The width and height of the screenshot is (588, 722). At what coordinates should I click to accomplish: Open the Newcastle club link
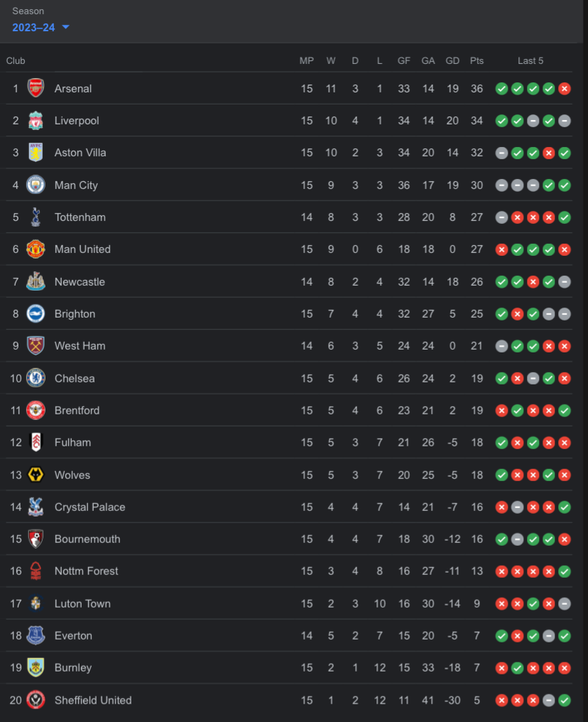pyautogui.click(x=80, y=282)
